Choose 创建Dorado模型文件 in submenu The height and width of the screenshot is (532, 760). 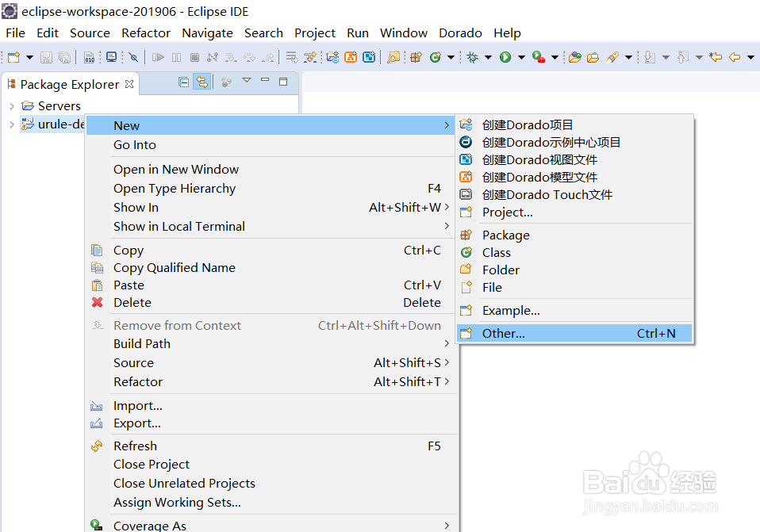click(x=574, y=178)
